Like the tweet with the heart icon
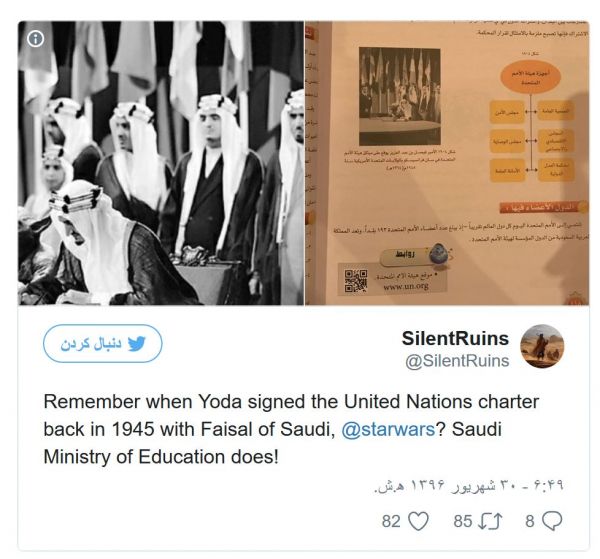Image resolution: width=600 pixels, height=559 pixels. [419, 521]
